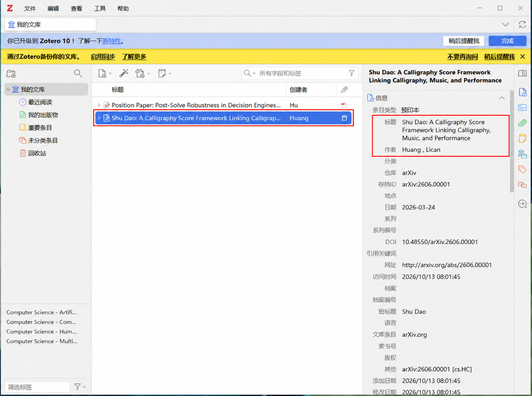
Task: Click the sync with zotero.org icon
Action: (x=522, y=25)
